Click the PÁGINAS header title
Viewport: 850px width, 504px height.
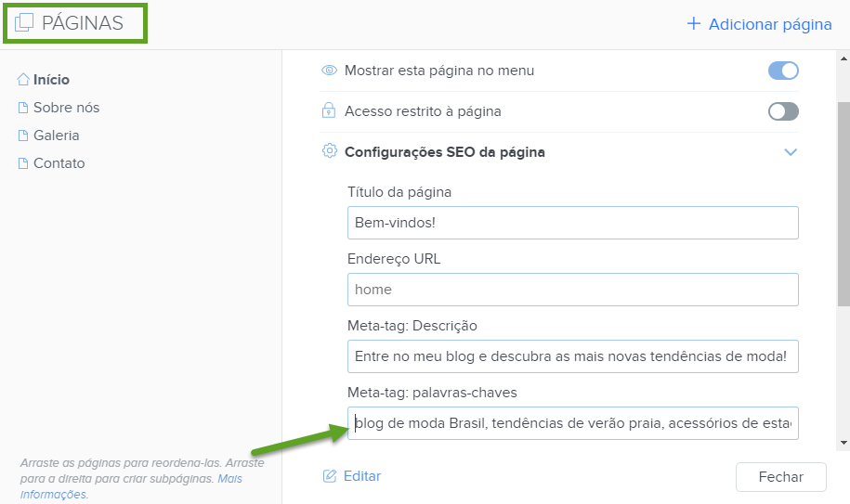click(x=83, y=22)
